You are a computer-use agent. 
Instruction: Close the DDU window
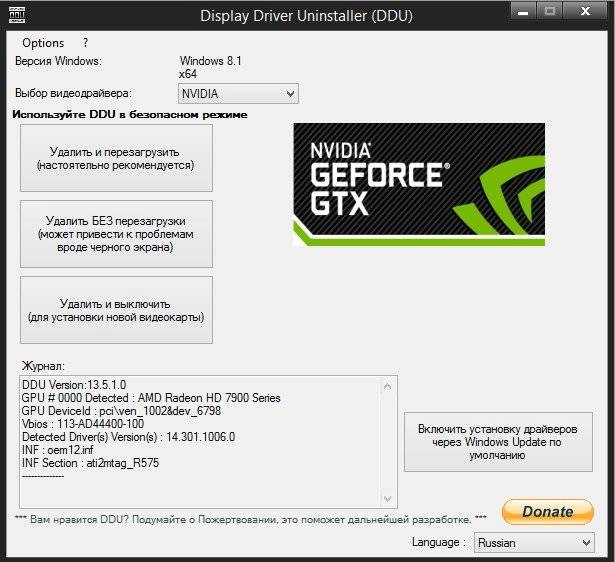point(585,11)
